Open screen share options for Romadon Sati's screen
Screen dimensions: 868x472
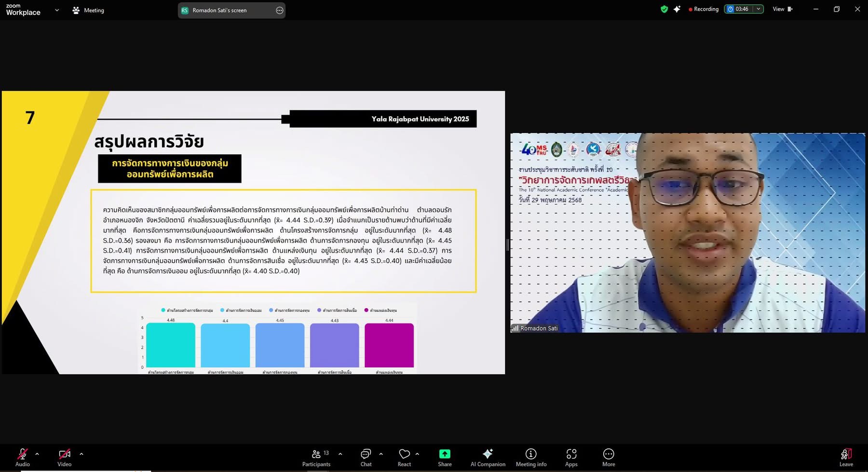(279, 11)
